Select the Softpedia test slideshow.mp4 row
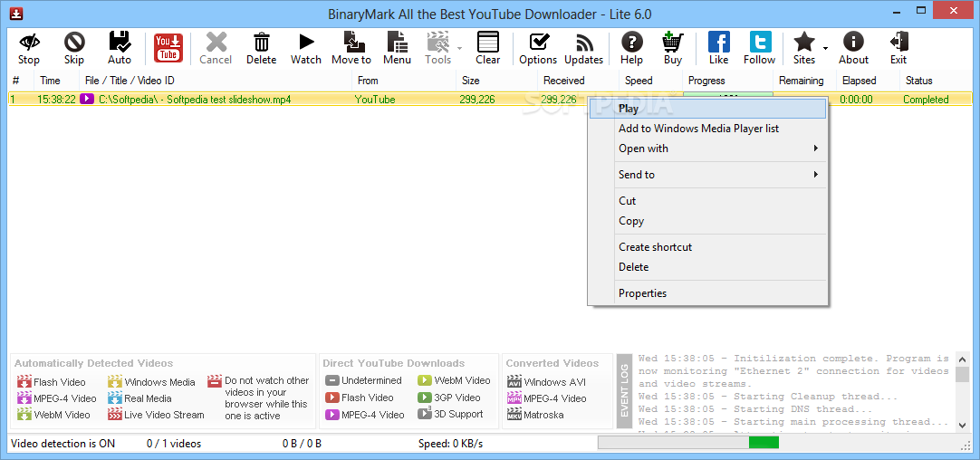This screenshot has width=980, height=460. point(490,100)
